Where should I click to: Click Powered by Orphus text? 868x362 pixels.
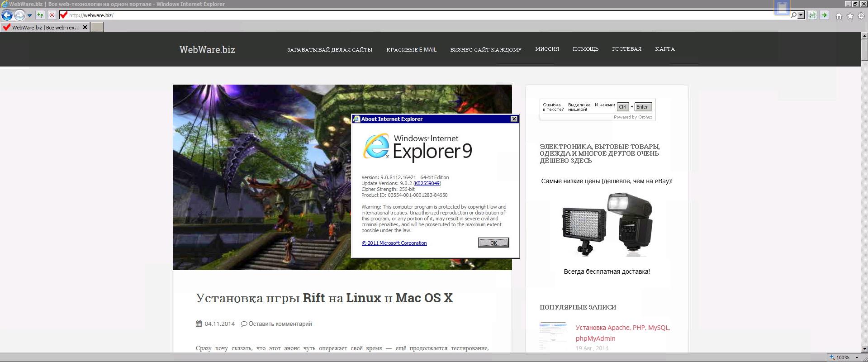633,117
